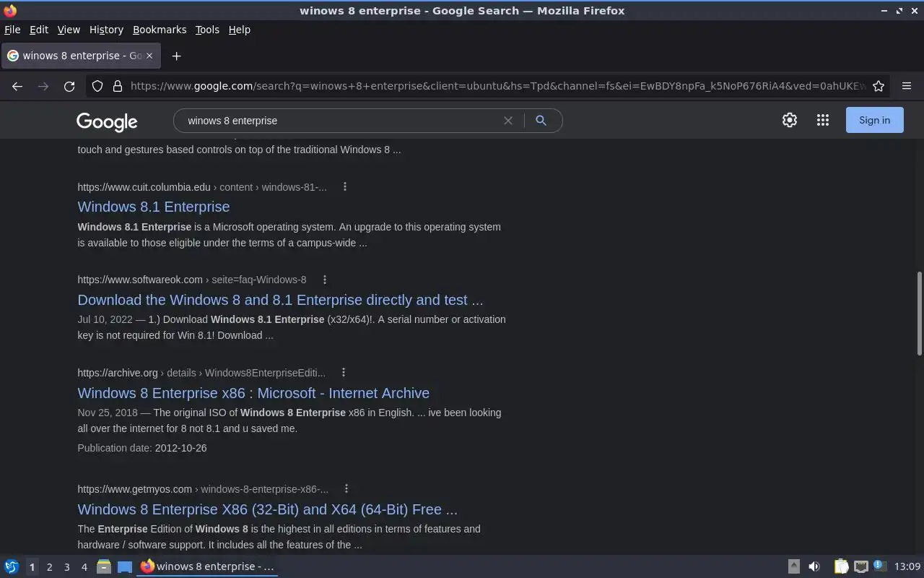924x578 pixels.
Task: Switch to workspace 4
Action: tap(84, 567)
